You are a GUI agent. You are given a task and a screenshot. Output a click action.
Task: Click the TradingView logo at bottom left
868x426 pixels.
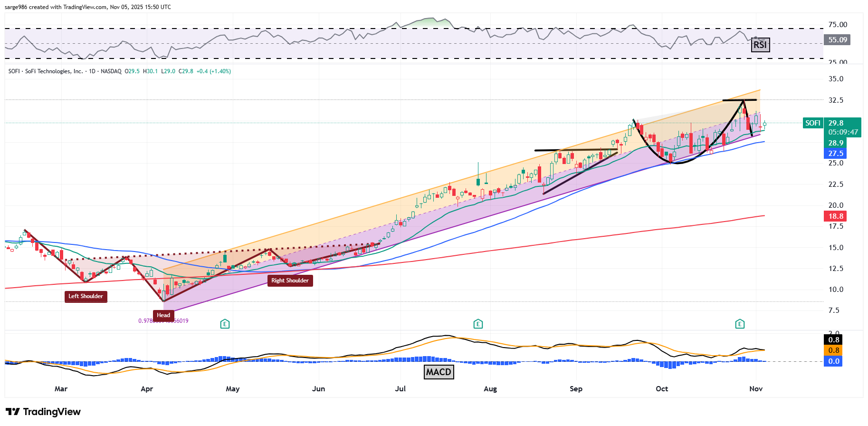[x=43, y=412]
